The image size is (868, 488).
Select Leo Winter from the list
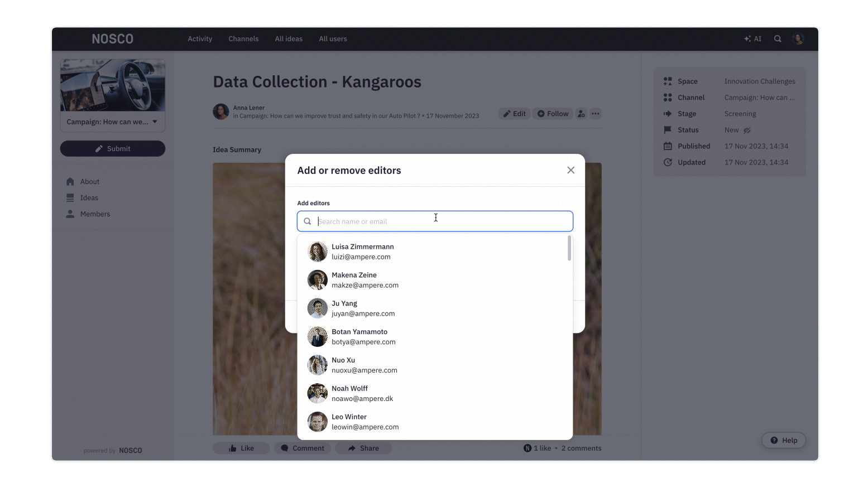(435, 422)
